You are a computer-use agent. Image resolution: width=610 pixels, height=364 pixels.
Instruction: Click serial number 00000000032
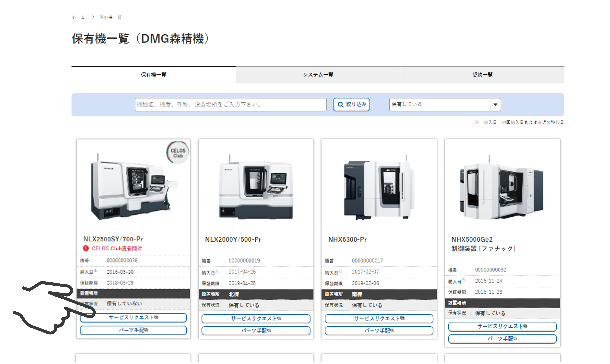click(x=491, y=270)
